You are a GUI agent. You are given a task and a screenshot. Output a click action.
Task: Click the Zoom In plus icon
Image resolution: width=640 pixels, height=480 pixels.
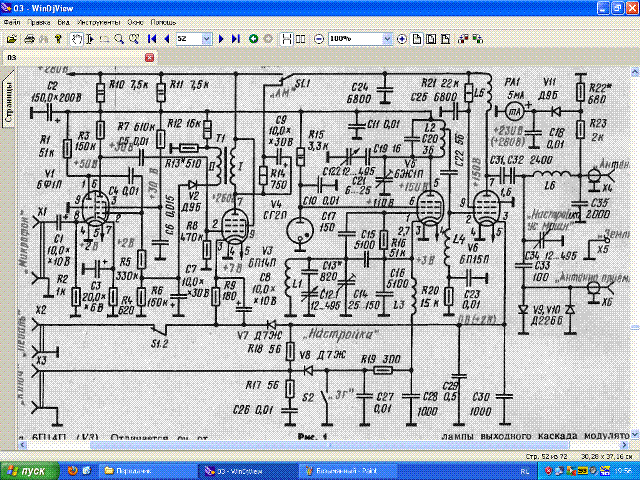tap(402, 39)
